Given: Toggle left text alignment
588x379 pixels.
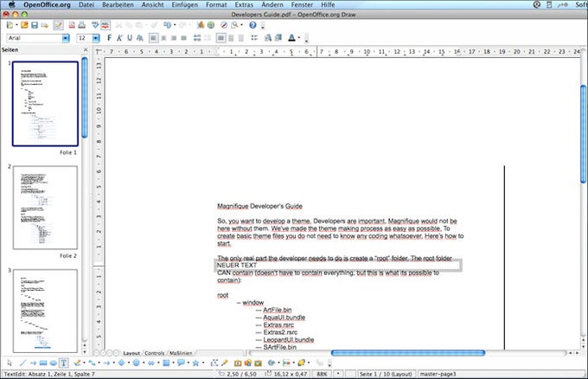Looking at the screenshot, I should 153,38.
